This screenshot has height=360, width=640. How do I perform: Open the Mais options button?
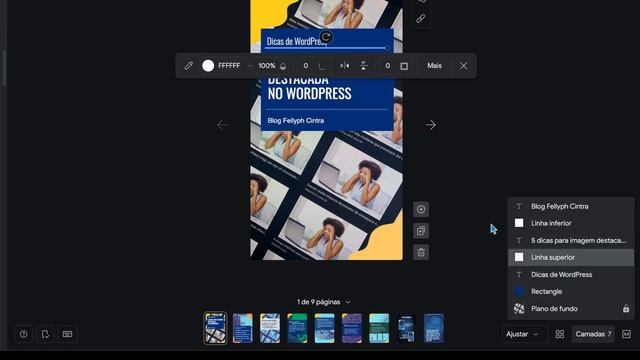click(434, 66)
